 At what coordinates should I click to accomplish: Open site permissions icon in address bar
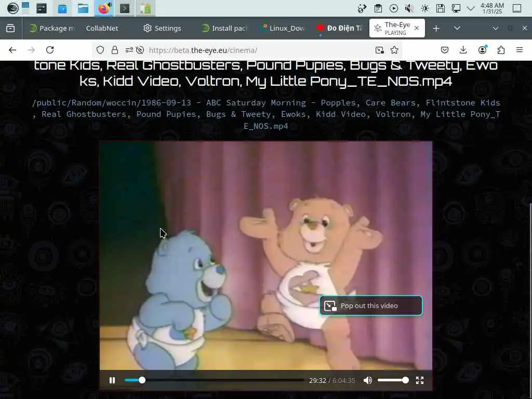tap(129, 50)
